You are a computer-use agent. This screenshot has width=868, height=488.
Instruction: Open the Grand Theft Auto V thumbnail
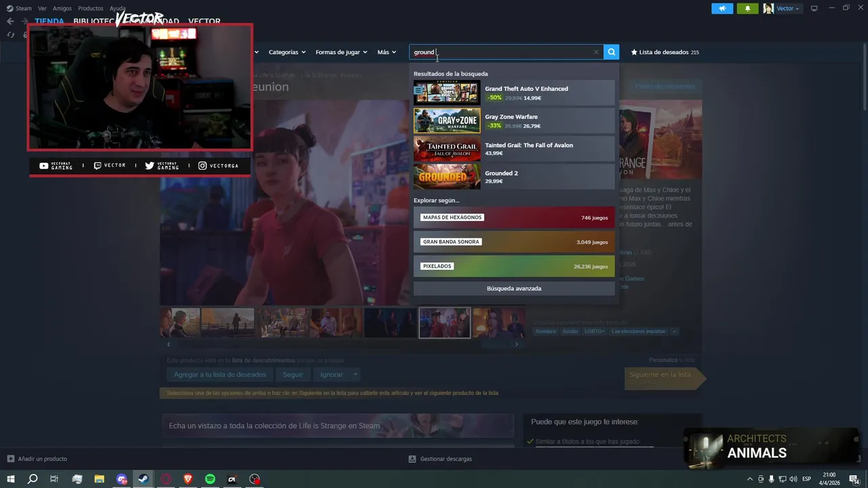[447, 93]
